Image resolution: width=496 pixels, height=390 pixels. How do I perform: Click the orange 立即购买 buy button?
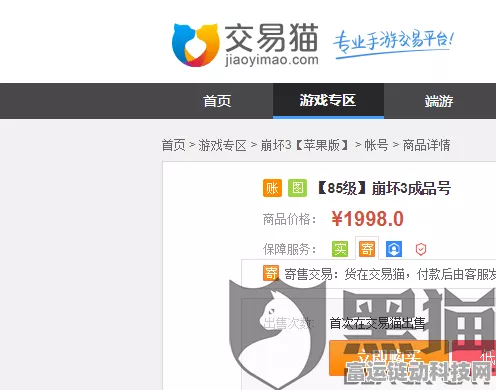pyautogui.click(x=389, y=358)
